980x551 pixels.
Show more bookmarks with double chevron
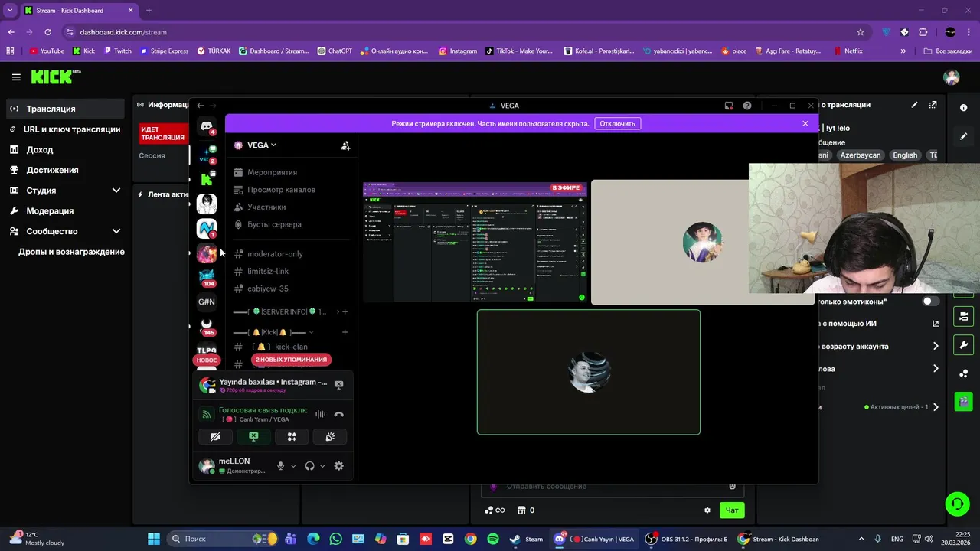point(903,51)
